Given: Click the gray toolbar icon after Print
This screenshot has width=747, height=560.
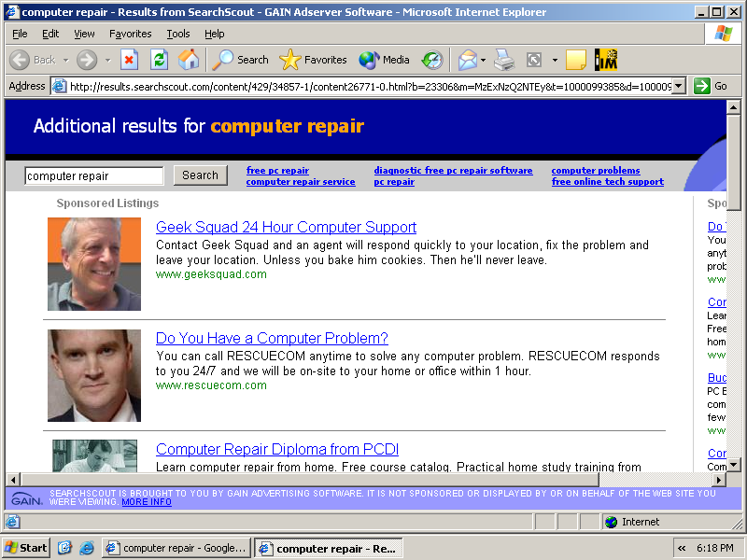Looking at the screenshot, I should pos(534,60).
